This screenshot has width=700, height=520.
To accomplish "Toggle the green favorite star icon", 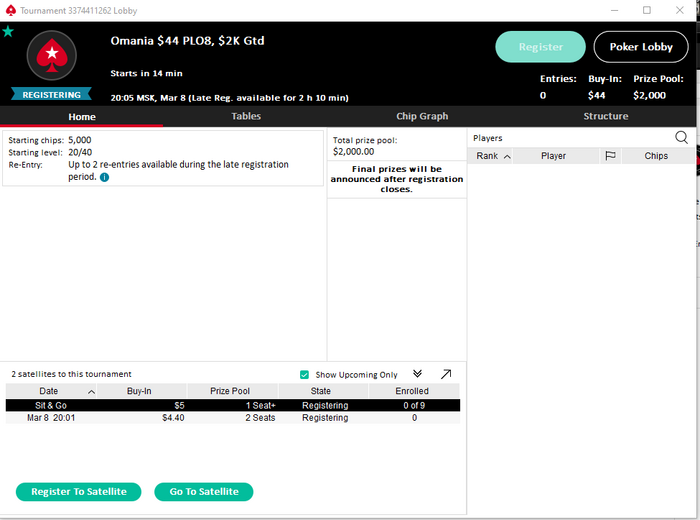I will [8, 32].
